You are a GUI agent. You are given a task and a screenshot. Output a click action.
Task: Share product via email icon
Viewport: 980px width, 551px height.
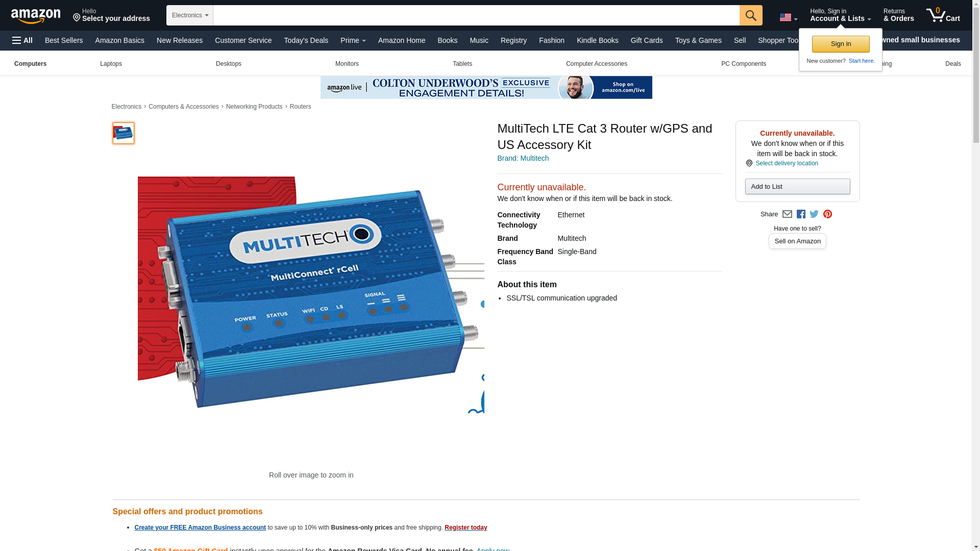click(787, 214)
